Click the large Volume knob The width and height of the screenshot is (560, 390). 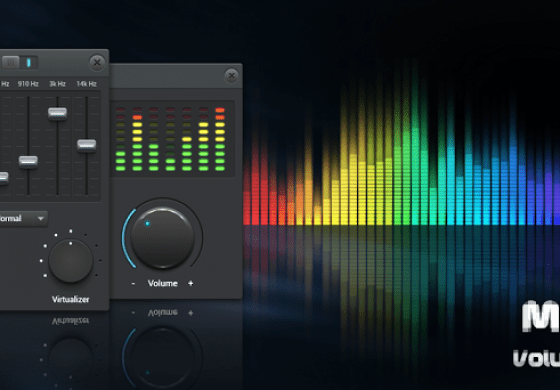162,238
